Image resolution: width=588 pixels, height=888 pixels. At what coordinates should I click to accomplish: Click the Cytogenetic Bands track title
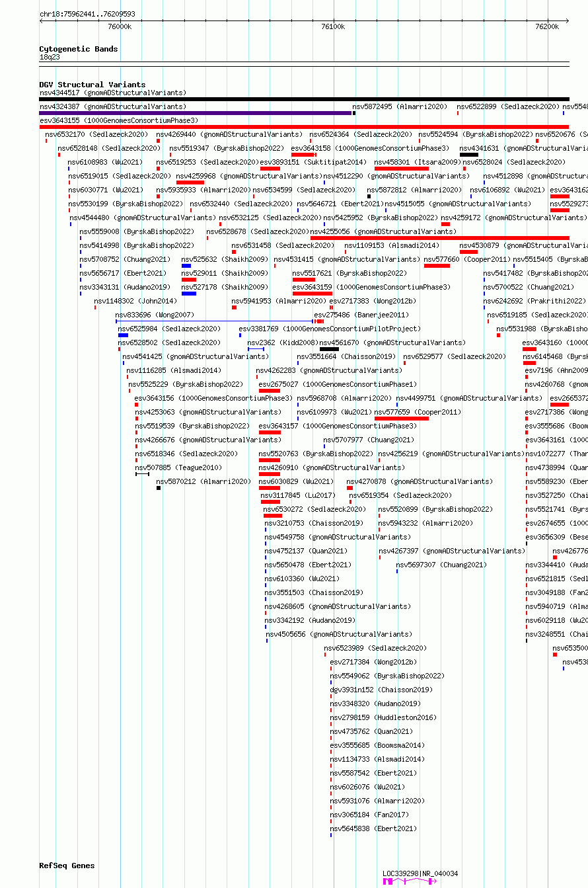coord(79,49)
